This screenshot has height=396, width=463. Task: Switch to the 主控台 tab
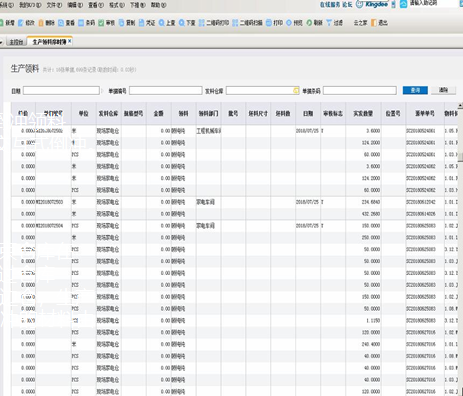[16, 42]
